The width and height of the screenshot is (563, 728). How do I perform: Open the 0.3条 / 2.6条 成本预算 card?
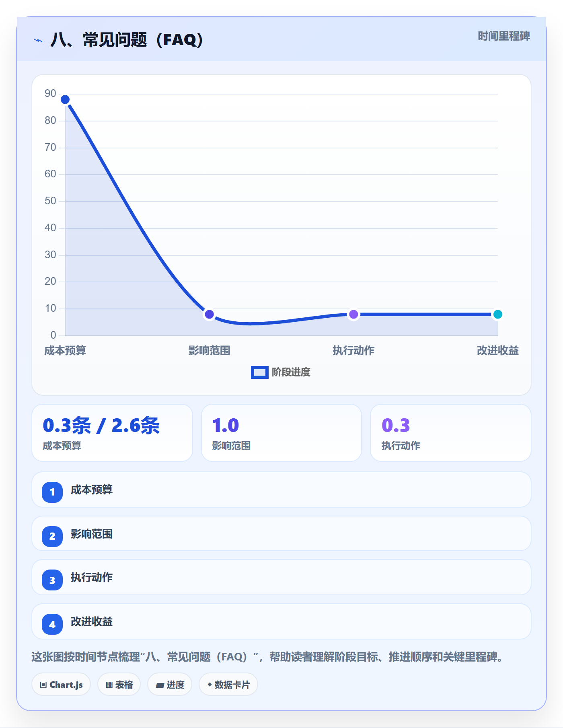(x=112, y=433)
